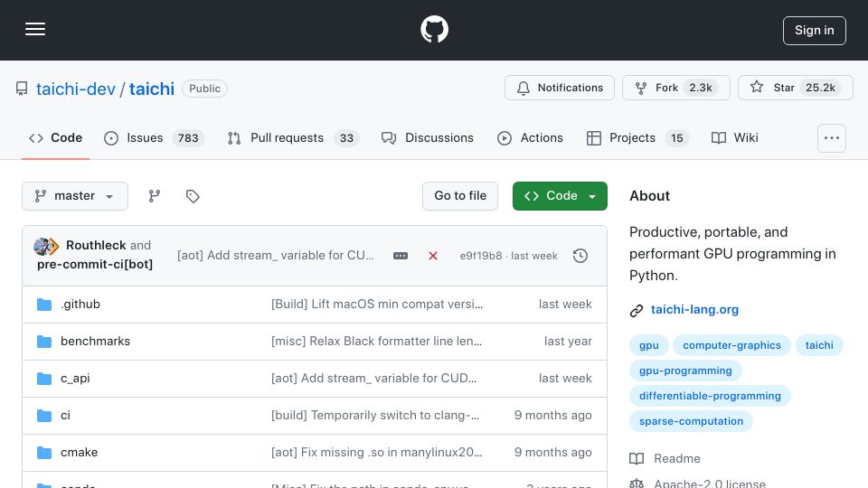Open commit '[aot] Fix missing .so in manylinux20…'
Viewport: 868px width, 488px height.
(376, 452)
